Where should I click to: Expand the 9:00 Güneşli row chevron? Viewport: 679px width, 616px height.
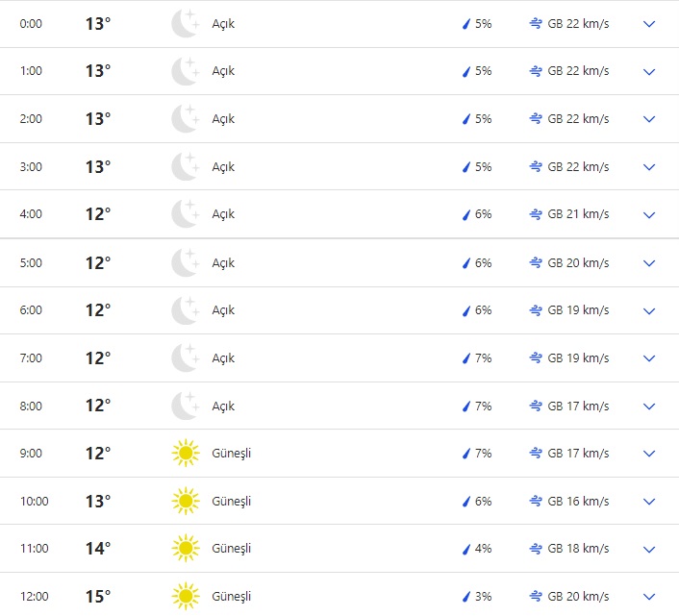click(x=649, y=454)
